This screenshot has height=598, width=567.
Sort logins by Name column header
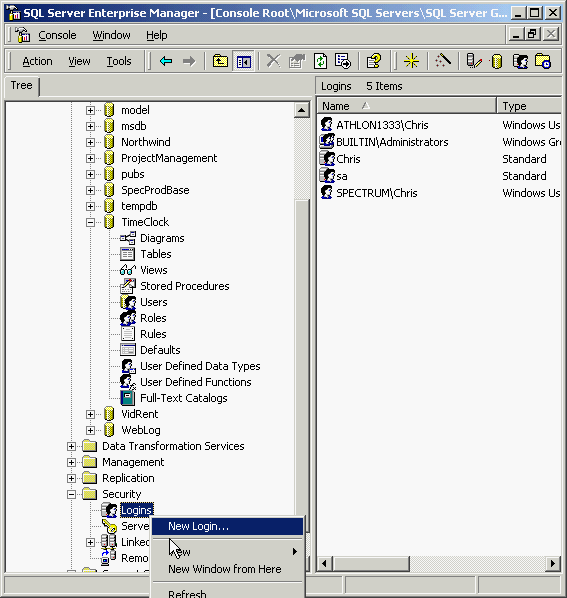click(x=406, y=106)
